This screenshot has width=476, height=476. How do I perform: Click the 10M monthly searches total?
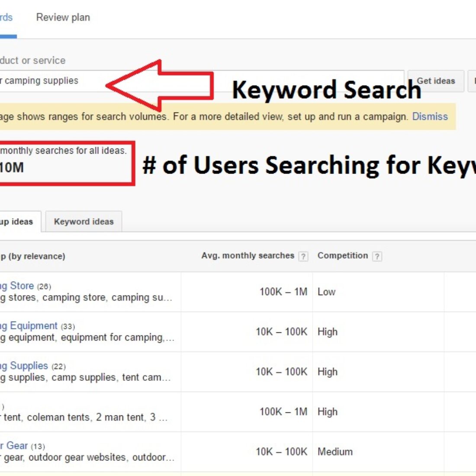[12, 167]
